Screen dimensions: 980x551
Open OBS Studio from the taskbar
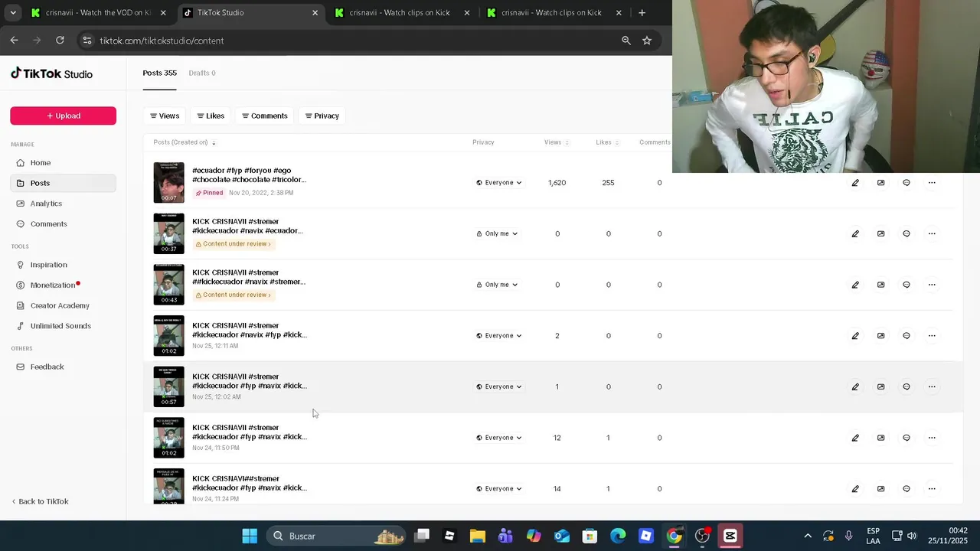point(702,536)
